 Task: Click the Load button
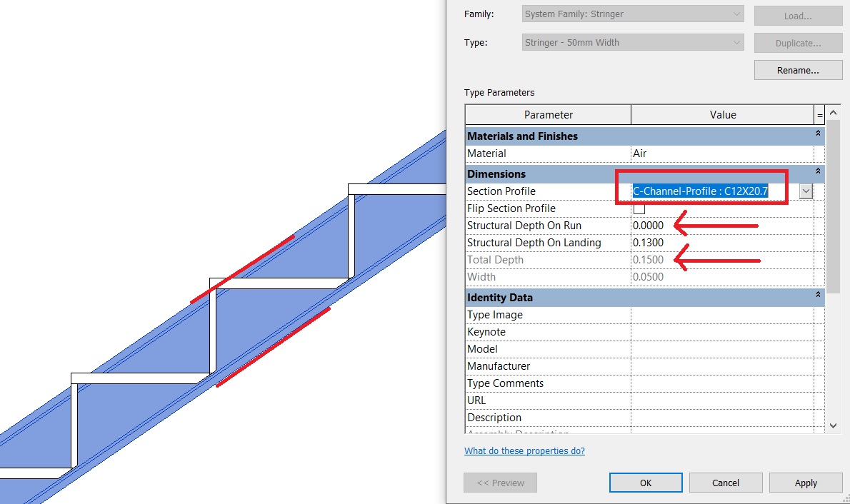tap(798, 16)
